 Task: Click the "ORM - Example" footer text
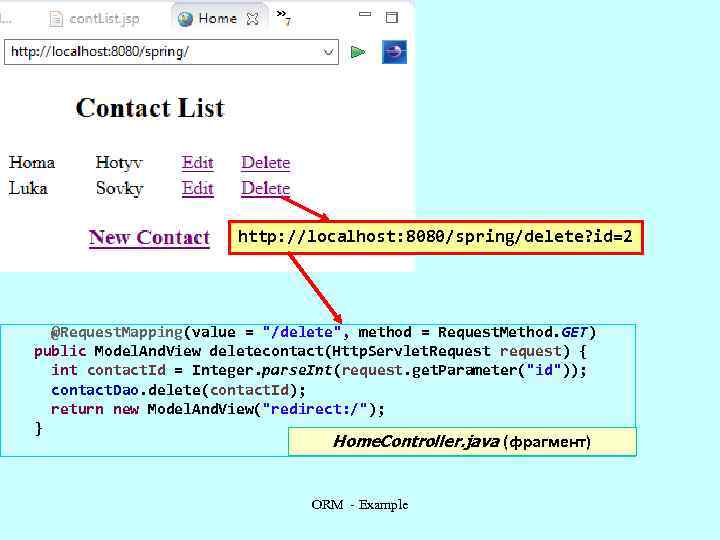(x=360, y=505)
